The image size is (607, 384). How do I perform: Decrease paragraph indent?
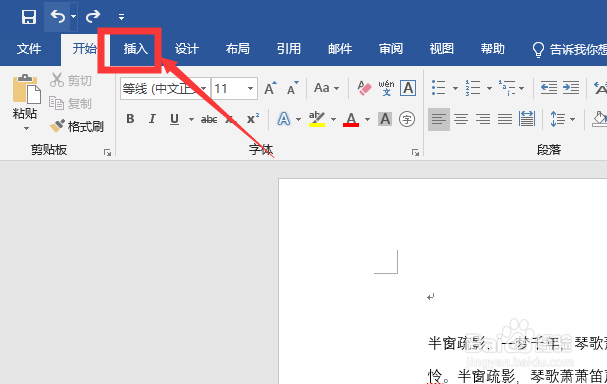pos(549,88)
